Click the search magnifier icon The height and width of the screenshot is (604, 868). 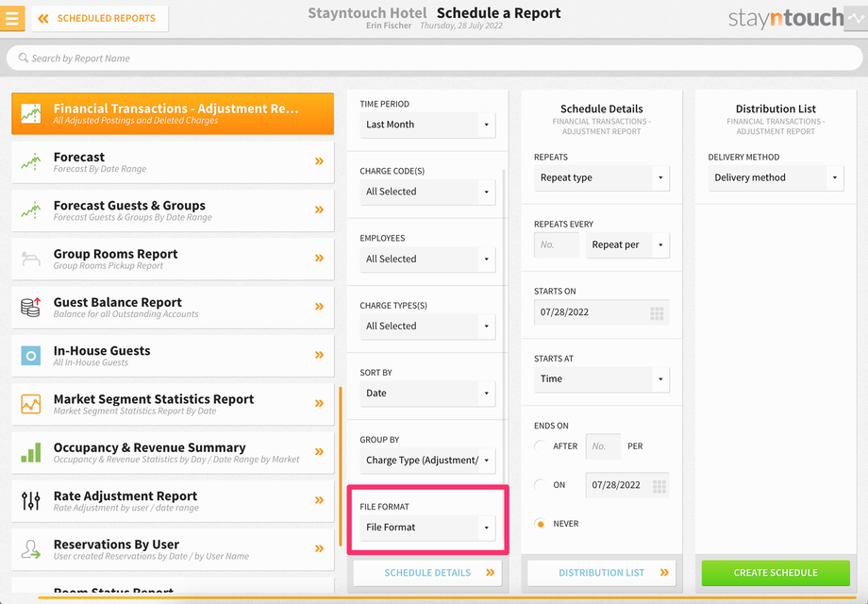[x=24, y=58]
